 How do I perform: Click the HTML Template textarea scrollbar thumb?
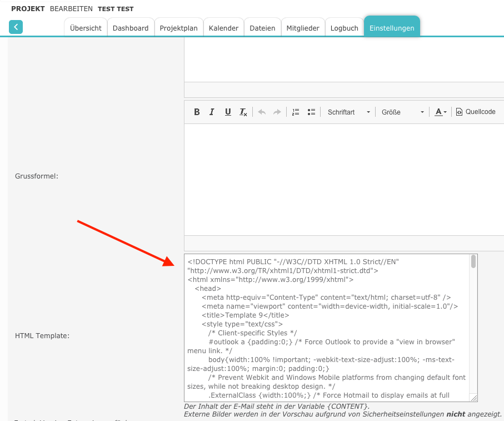(473, 262)
